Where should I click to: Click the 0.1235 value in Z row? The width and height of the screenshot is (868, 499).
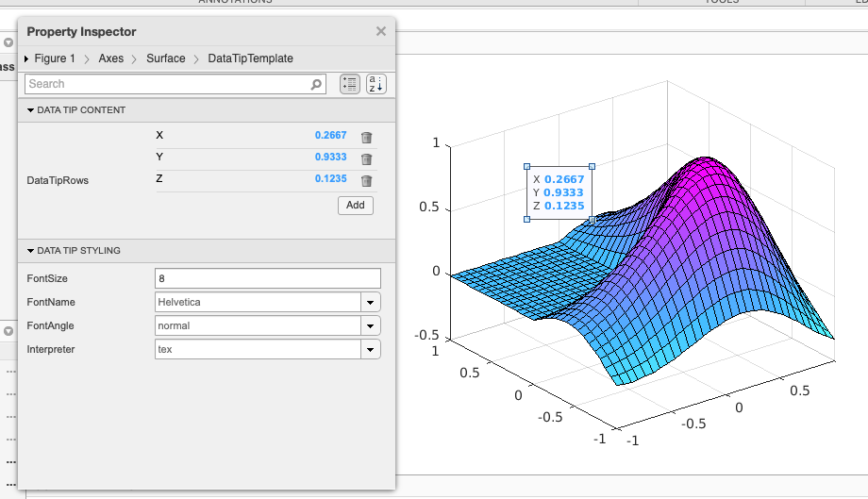pos(330,178)
